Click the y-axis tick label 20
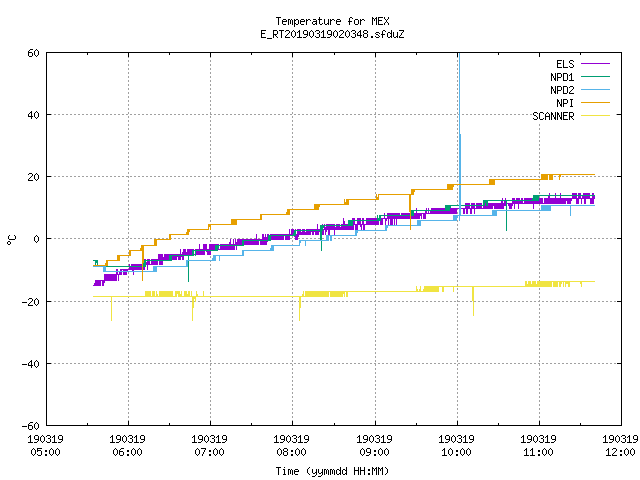 [x=33, y=177]
